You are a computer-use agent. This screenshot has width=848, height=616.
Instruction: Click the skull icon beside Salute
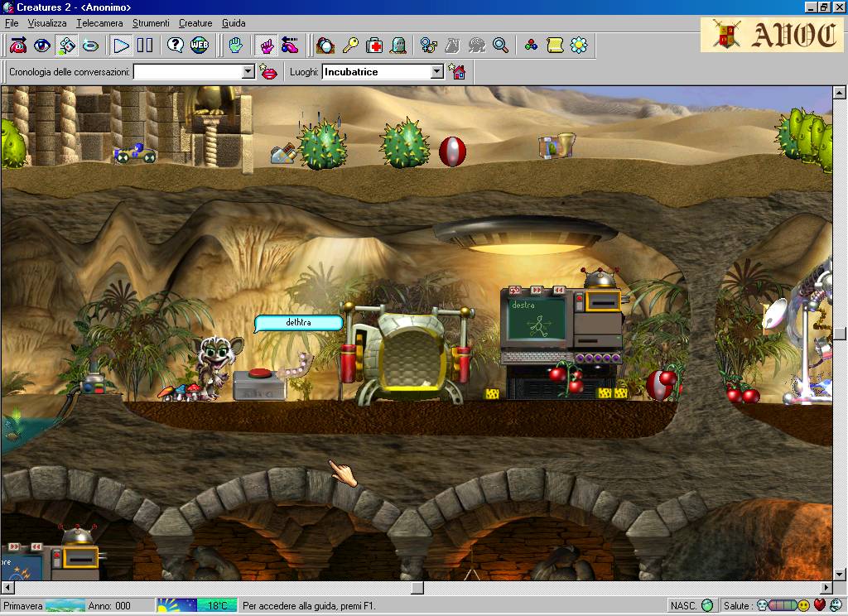click(x=762, y=606)
